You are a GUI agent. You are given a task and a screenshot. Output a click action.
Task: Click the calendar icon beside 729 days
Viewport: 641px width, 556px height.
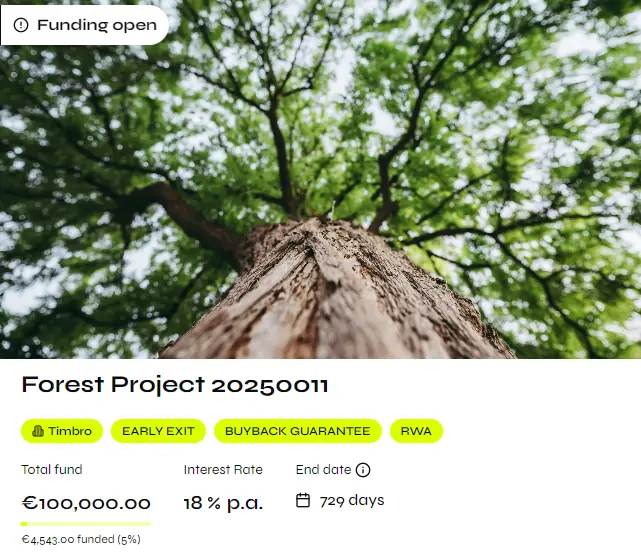pyautogui.click(x=303, y=500)
